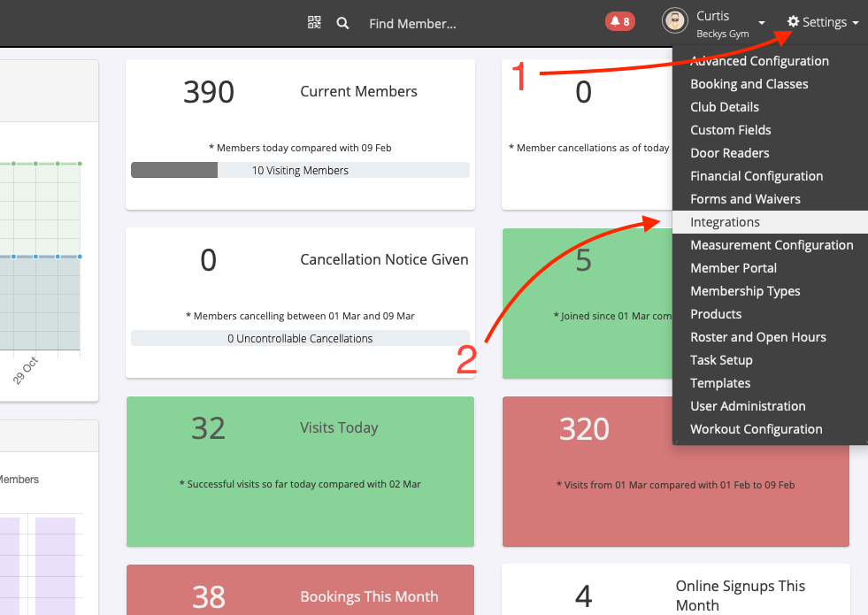Go to Financial Configuration

tap(757, 176)
